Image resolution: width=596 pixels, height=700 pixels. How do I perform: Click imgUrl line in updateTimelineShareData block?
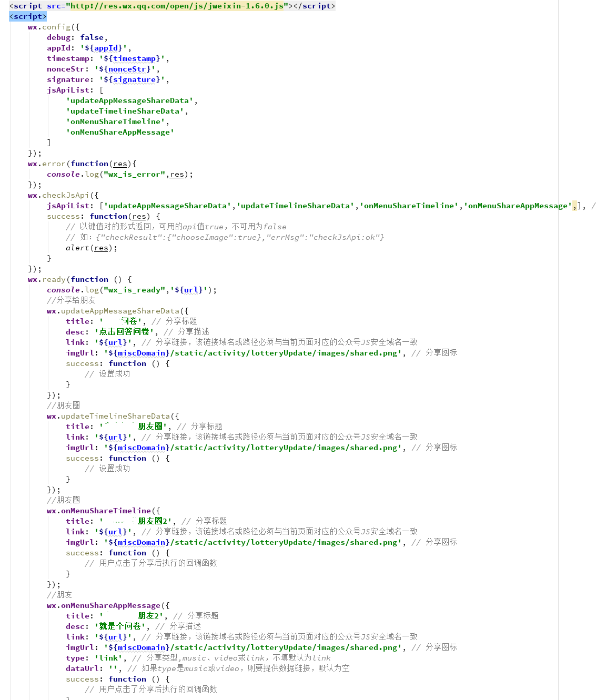click(261, 448)
